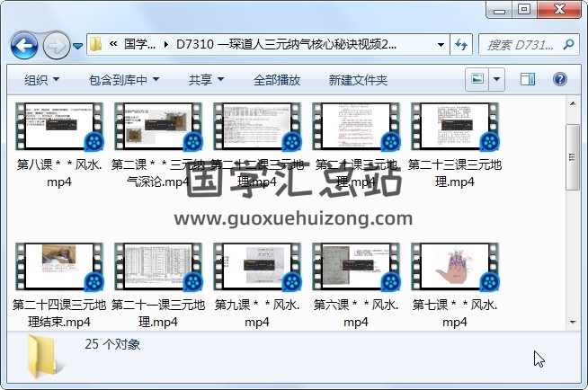
Task: Expand the recent pages dropdown arrow
Action: (x=78, y=45)
